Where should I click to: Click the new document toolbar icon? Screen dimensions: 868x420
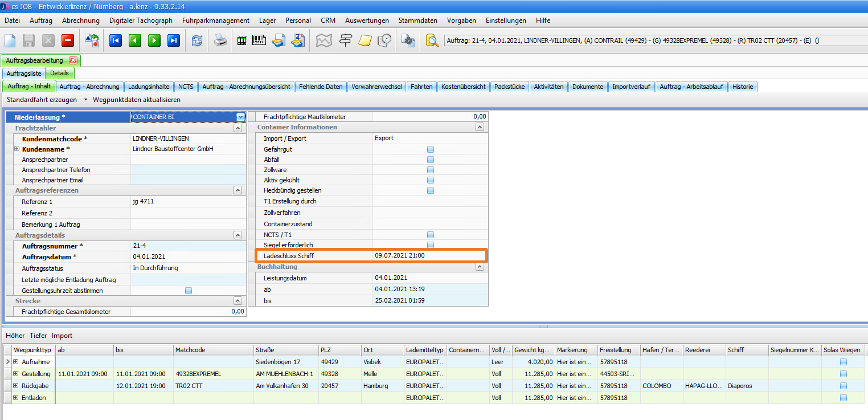click(x=10, y=40)
